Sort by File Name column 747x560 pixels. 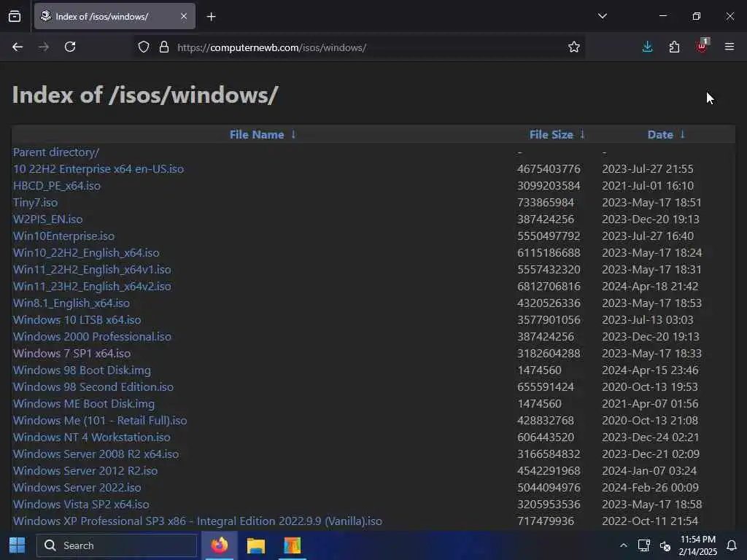tap(257, 135)
